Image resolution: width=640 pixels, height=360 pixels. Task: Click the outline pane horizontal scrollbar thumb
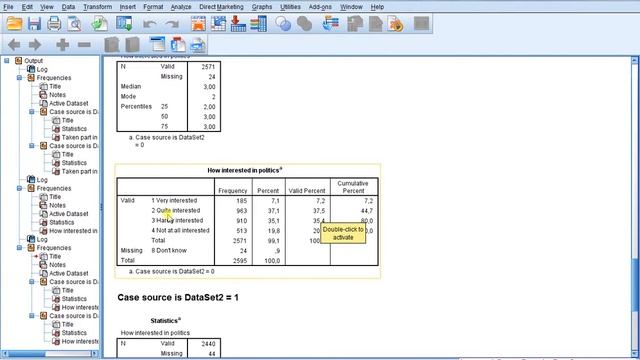coord(27,353)
